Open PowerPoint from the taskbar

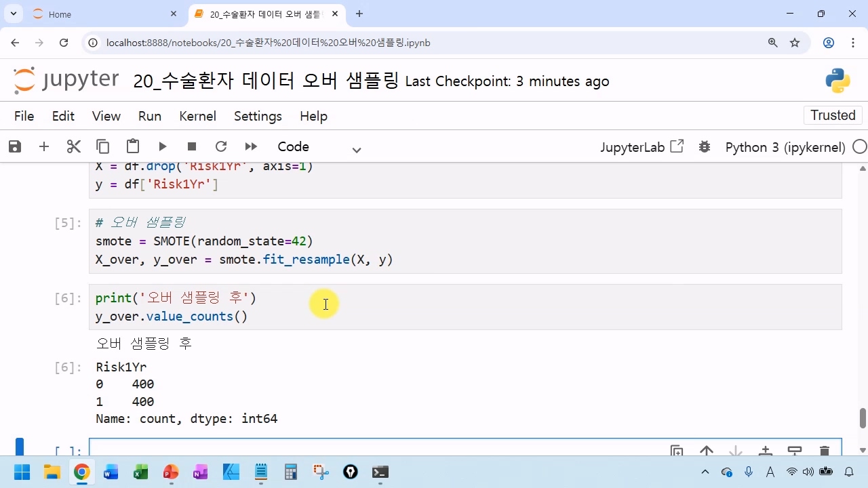(x=170, y=472)
